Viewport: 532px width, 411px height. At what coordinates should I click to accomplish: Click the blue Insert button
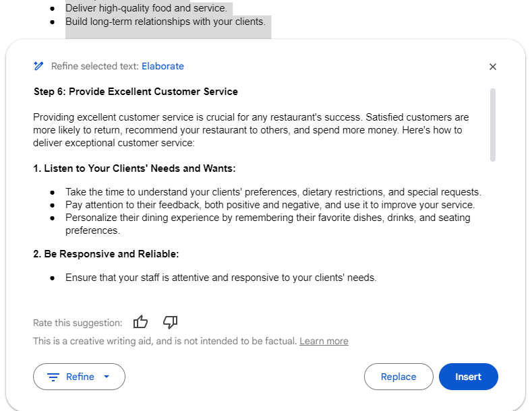click(468, 377)
